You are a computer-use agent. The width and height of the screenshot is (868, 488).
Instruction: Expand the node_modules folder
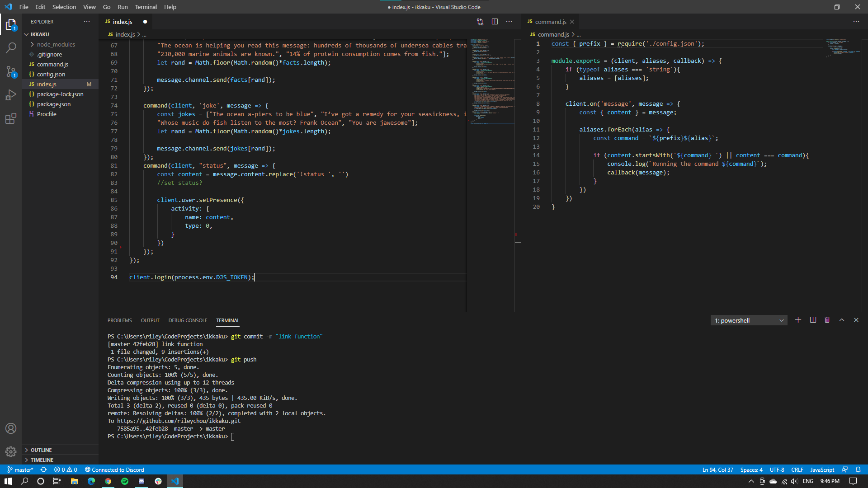point(56,44)
